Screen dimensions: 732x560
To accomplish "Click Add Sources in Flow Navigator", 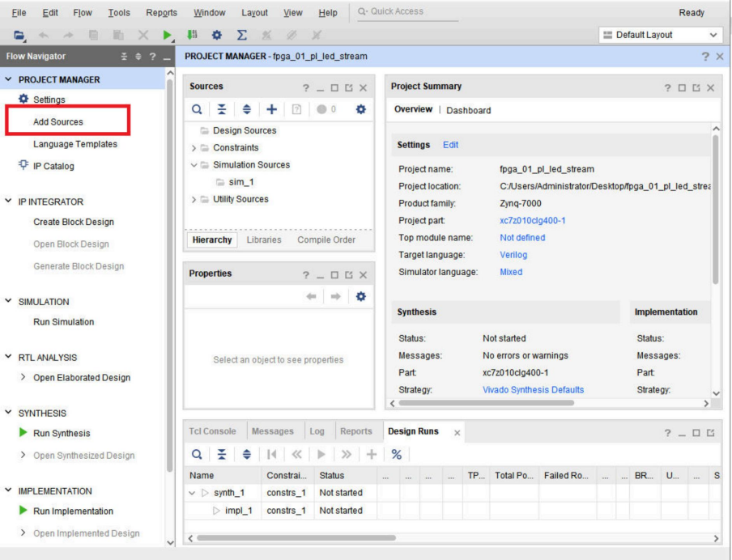I will (58, 122).
